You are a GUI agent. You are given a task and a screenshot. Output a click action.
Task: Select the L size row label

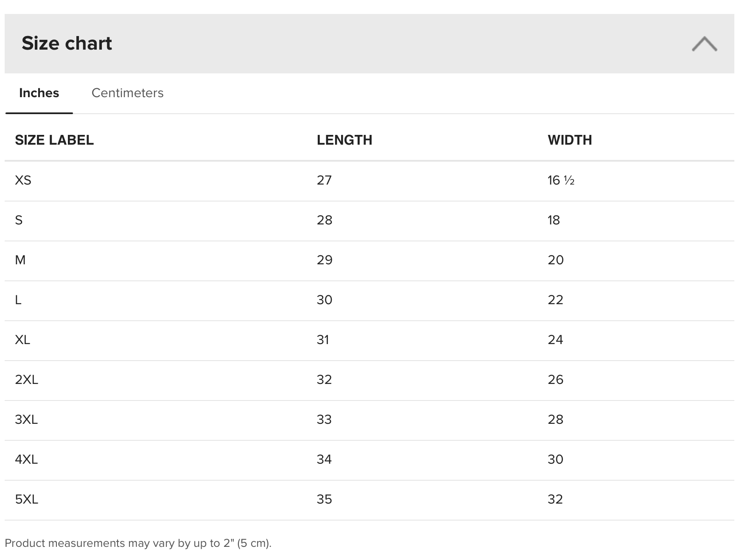click(18, 300)
